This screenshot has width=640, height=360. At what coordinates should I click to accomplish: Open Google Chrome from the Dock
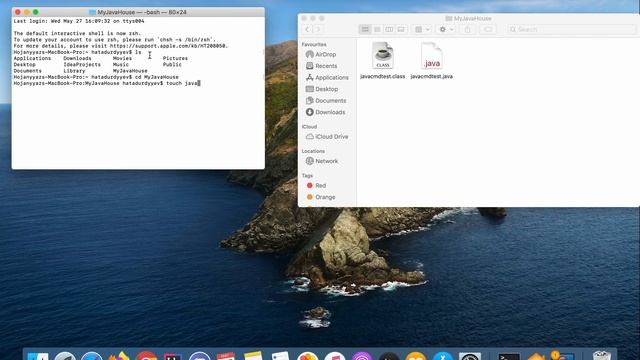pos(146,356)
